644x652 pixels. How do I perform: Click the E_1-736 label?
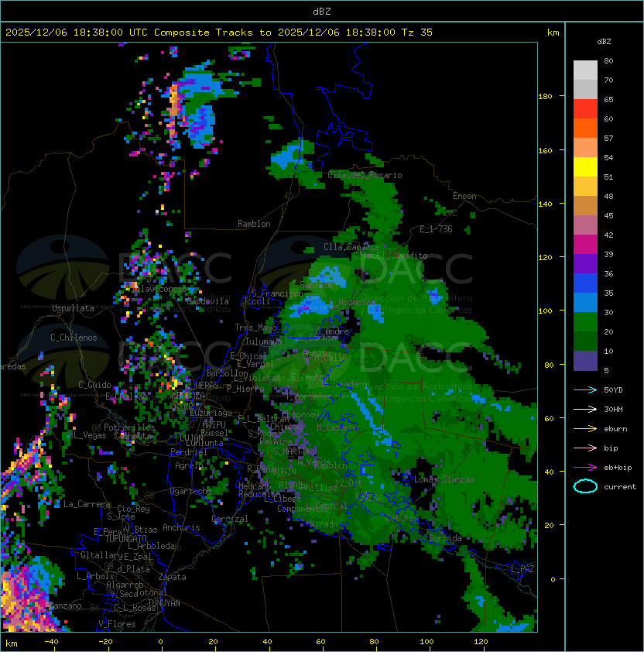click(x=436, y=229)
